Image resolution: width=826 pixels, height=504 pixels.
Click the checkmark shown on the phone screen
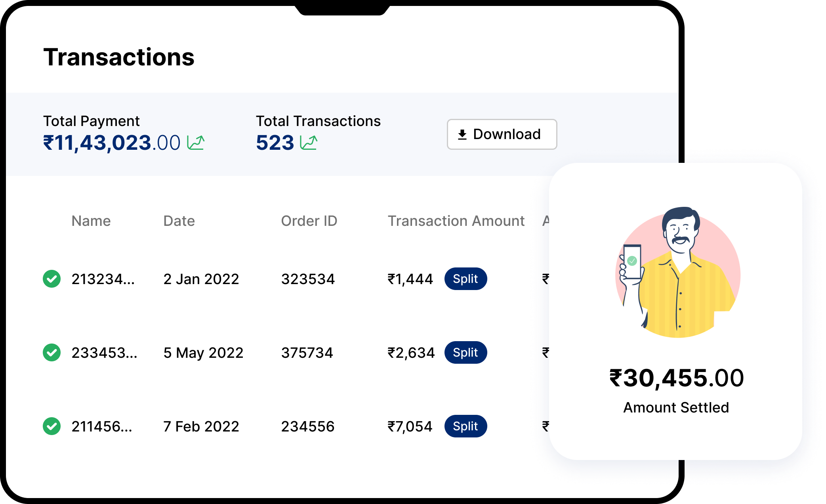point(632,261)
